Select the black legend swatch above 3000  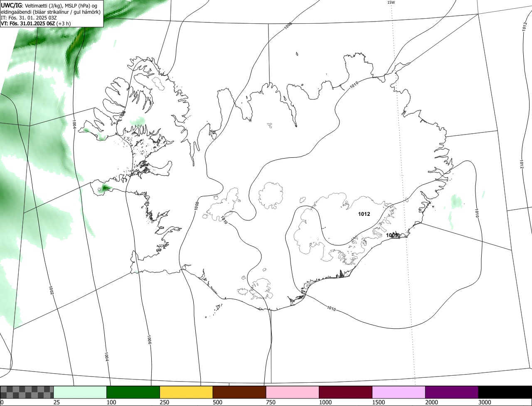[x=505, y=392]
